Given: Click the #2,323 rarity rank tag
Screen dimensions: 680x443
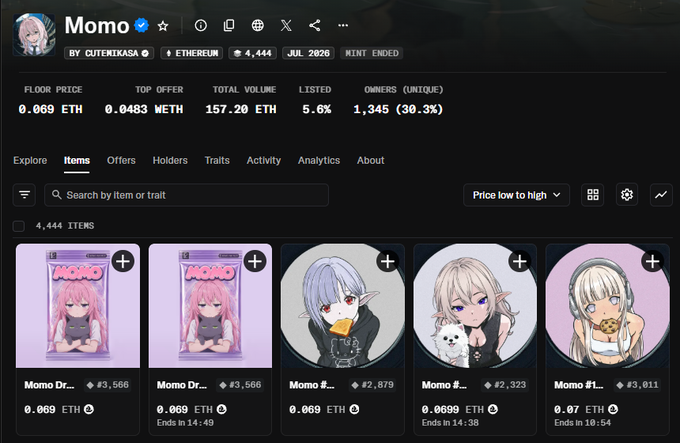Looking at the screenshot, I should (505, 385).
